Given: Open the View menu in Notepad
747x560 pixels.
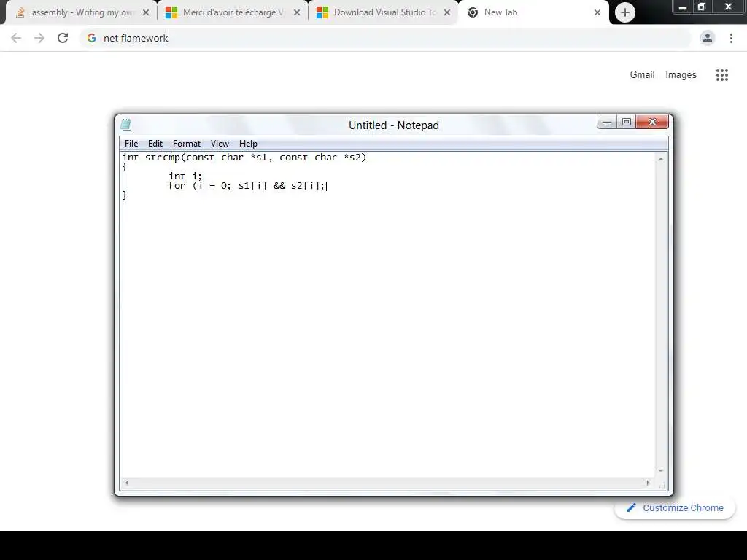Looking at the screenshot, I should point(220,144).
